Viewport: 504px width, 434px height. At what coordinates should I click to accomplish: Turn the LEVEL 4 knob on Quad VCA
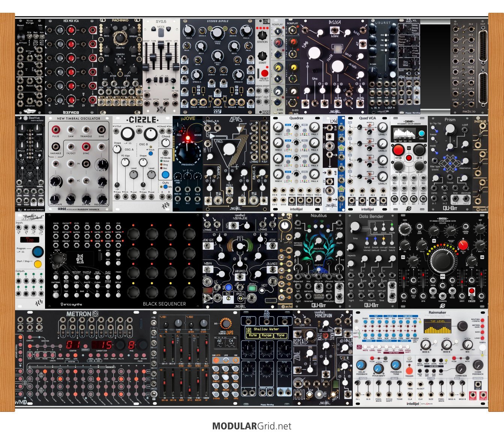(x=382, y=177)
